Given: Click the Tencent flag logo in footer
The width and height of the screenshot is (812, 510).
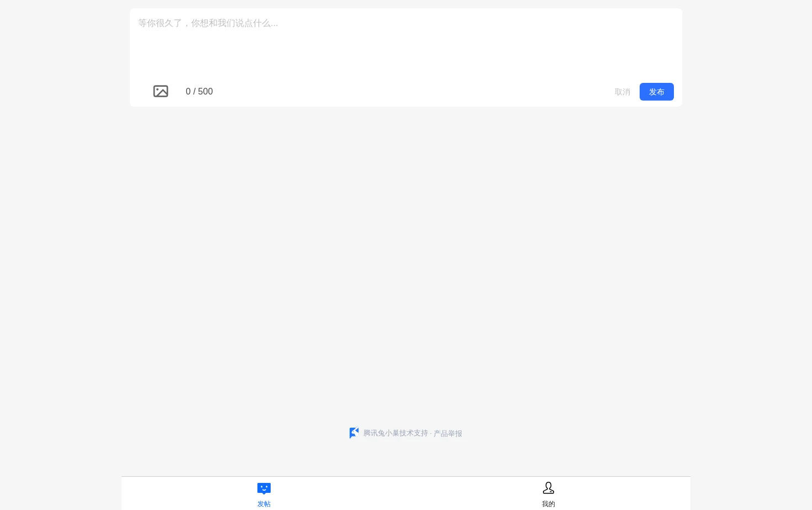Looking at the screenshot, I should tap(354, 433).
